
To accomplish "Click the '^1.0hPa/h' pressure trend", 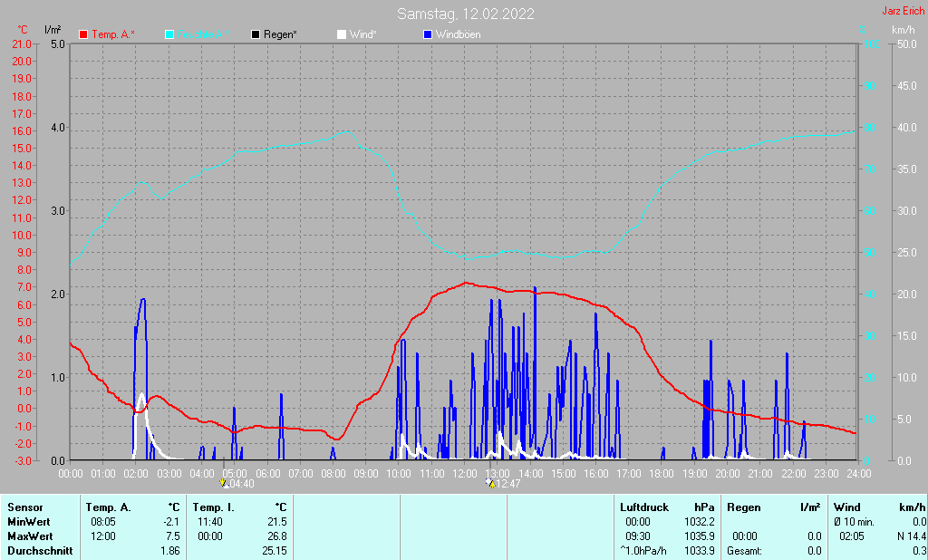I will pos(643,551).
